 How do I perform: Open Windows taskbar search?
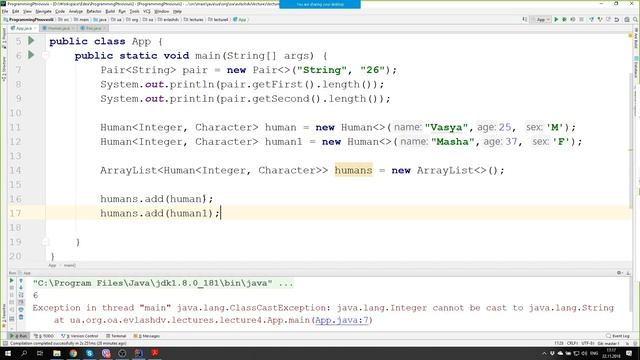(x=24, y=353)
